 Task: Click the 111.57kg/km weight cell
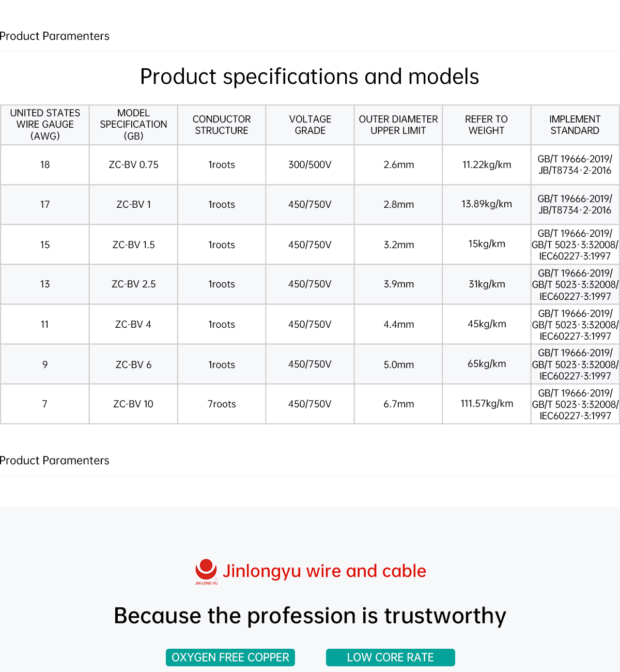(487, 404)
